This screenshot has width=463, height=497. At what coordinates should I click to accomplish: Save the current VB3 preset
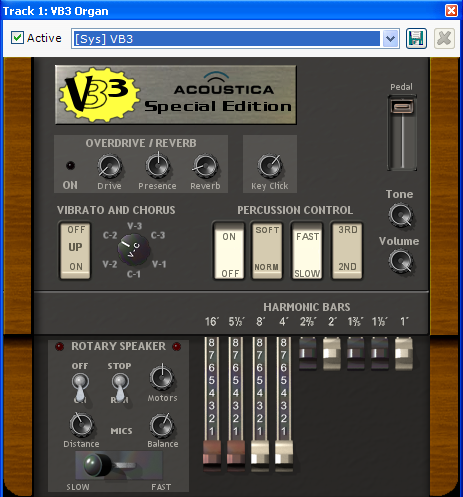(416, 38)
